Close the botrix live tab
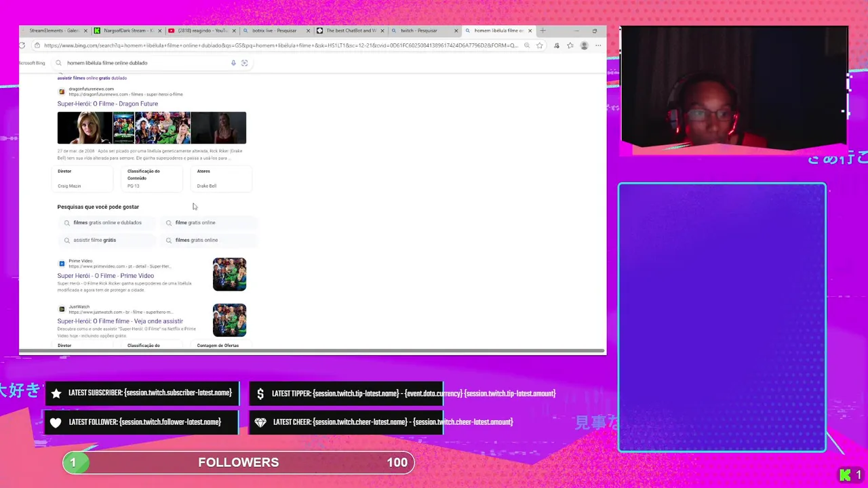Viewport: 868px width, 488px height. (x=309, y=30)
